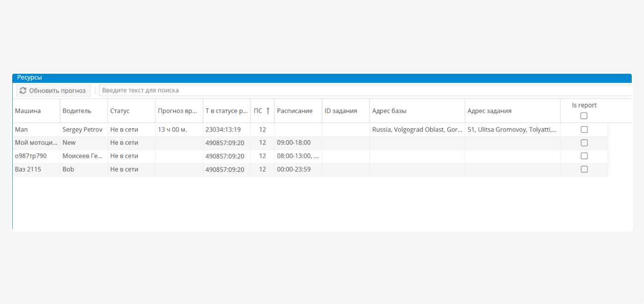644x304 pixels.
Task: Click the ПС column sort arrow
Action: click(268, 111)
